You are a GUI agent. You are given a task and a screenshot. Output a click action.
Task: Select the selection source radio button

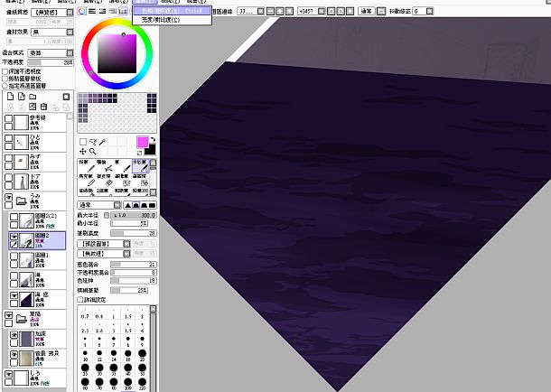pyautogui.click(x=5, y=86)
